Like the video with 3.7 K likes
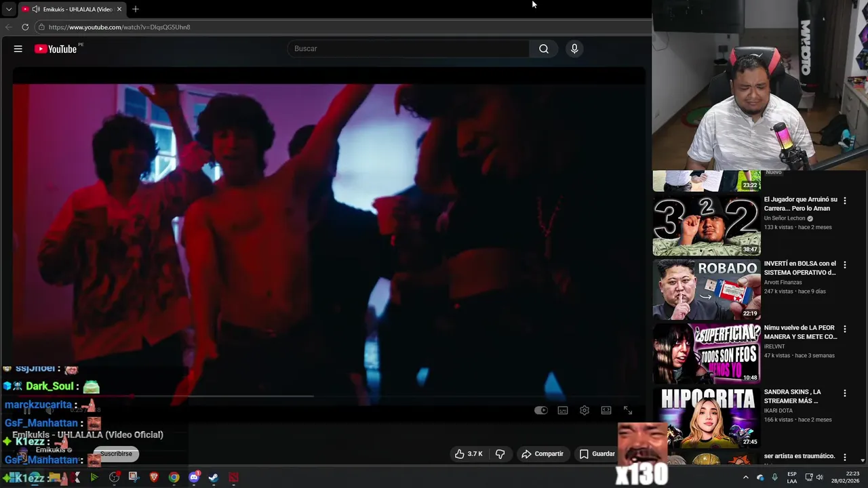This screenshot has width=868, height=488. coord(469,454)
